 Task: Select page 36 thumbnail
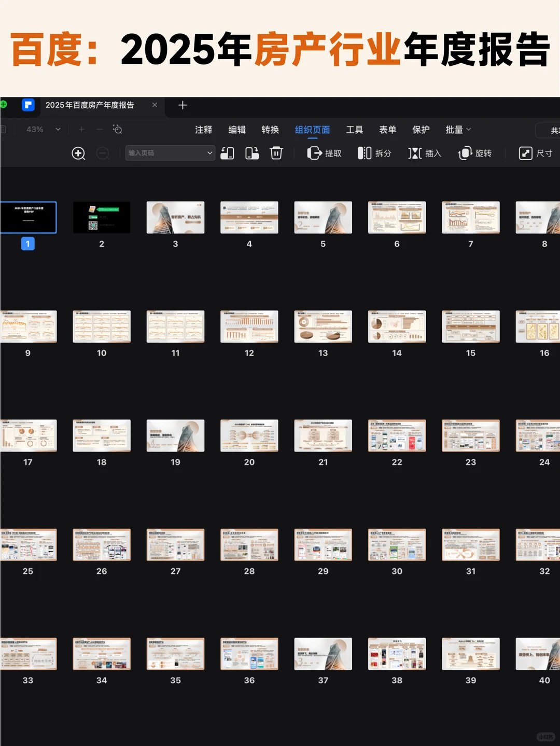click(249, 654)
